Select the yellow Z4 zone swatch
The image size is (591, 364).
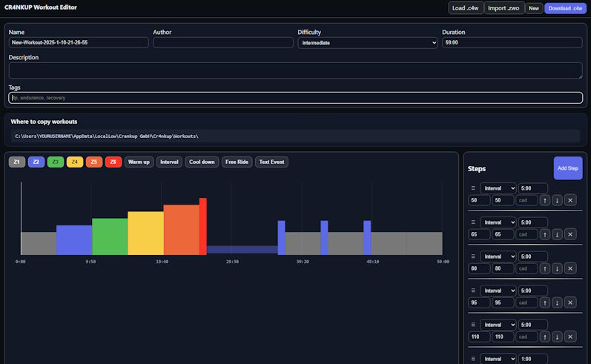coord(75,162)
